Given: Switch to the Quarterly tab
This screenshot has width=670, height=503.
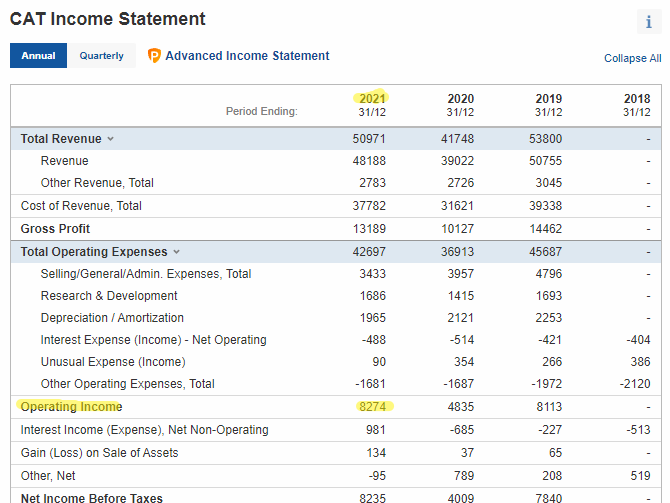Looking at the screenshot, I should tap(101, 56).
